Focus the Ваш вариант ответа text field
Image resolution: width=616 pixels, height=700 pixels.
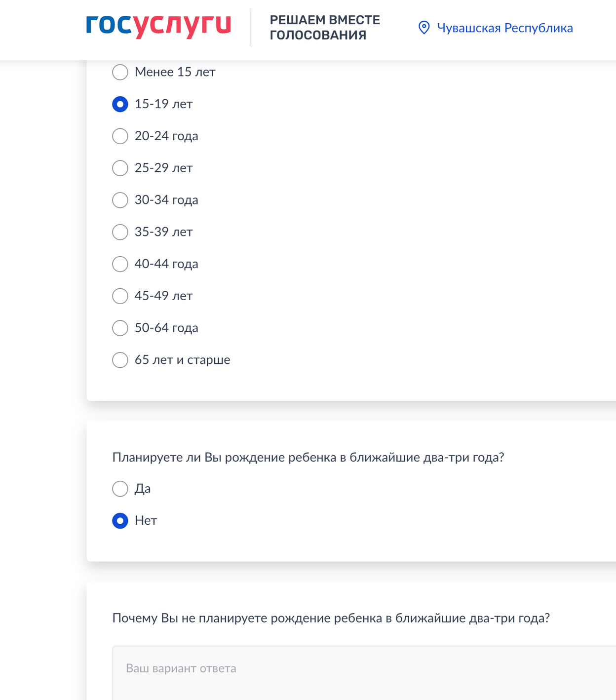(364, 672)
